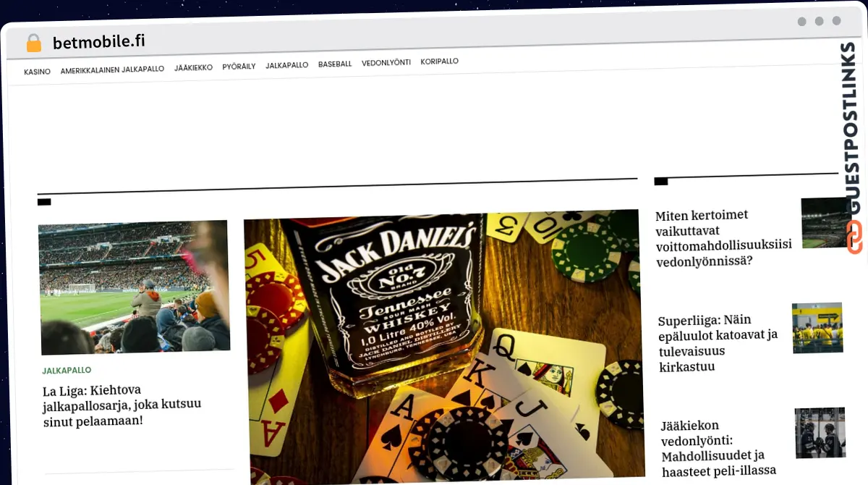868x485 pixels.
Task: Open the Kasino menu item
Action: [37, 72]
